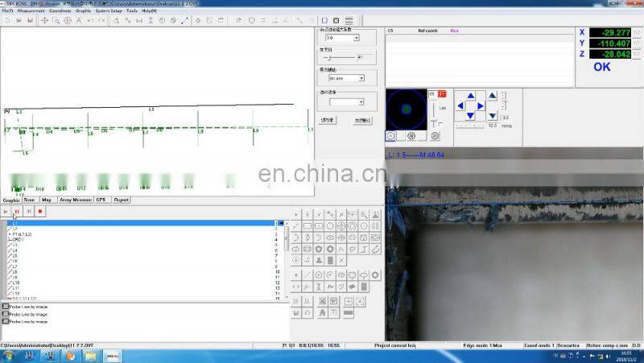Select the pan/move tool in the top toolbar
Screen dimensions: 644x363
coord(44,20)
